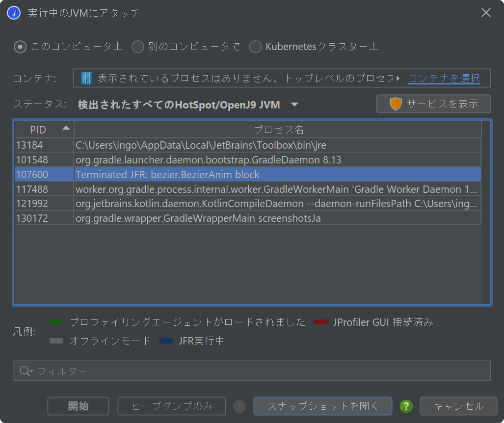Select GradleWrapperMain screenshotsJa process name
This screenshot has height=423, width=504.
tap(278, 218)
